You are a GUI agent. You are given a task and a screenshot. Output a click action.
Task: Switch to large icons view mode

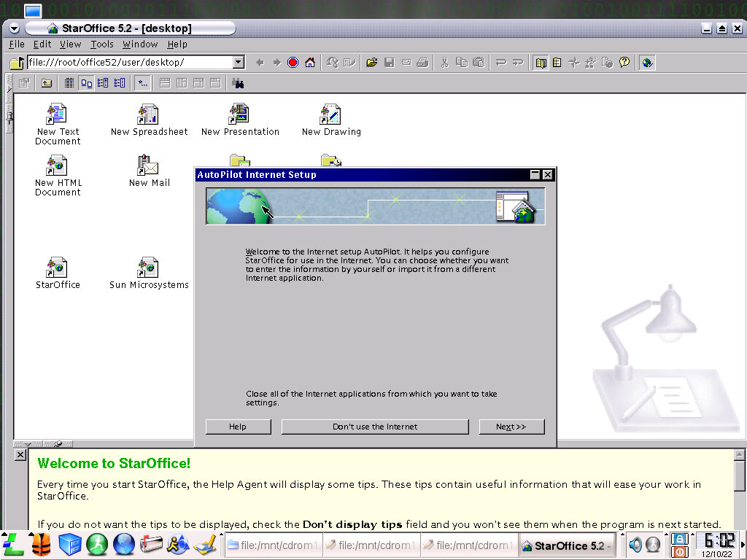(x=86, y=83)
